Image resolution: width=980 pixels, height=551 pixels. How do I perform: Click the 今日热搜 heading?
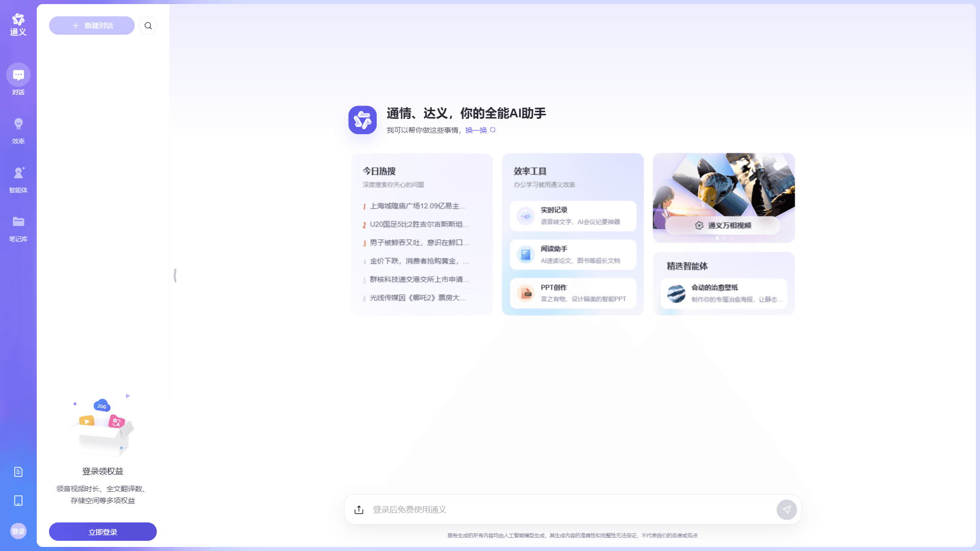tap(379, 171)
